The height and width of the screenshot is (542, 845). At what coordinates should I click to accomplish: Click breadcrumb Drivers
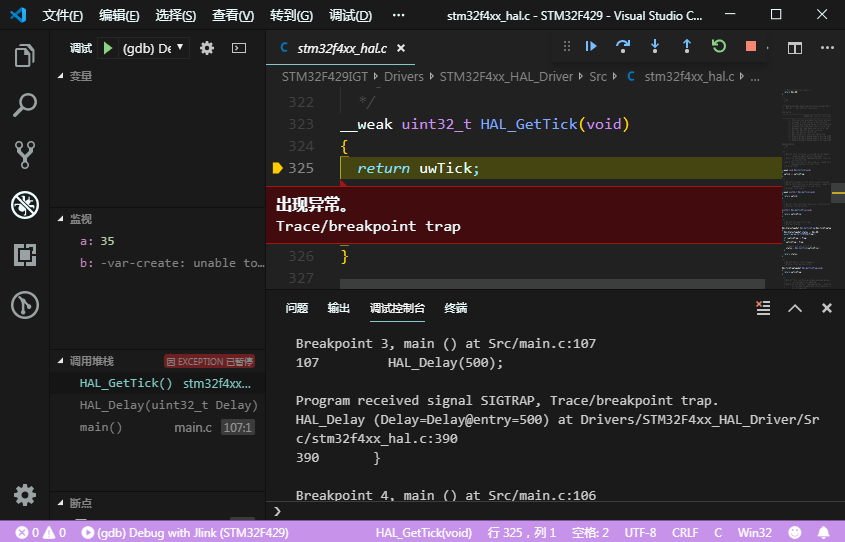(x=404, y=77)
